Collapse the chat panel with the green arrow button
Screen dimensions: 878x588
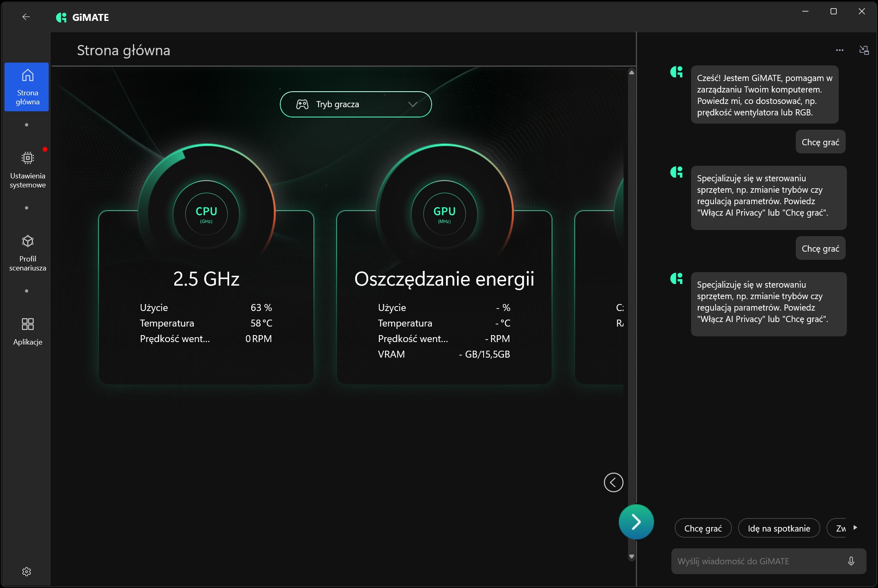pos(636,522)
